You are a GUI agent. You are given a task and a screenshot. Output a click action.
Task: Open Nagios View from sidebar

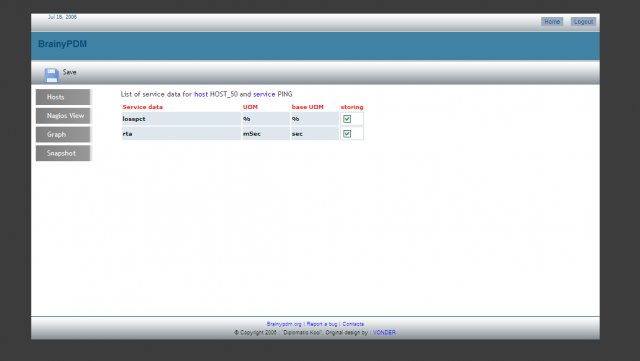coord(63,116)
